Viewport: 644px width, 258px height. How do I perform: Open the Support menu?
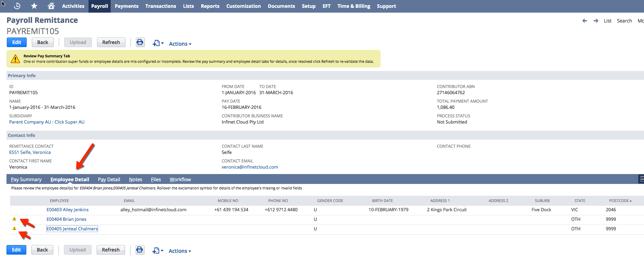(x=386, y=6)
